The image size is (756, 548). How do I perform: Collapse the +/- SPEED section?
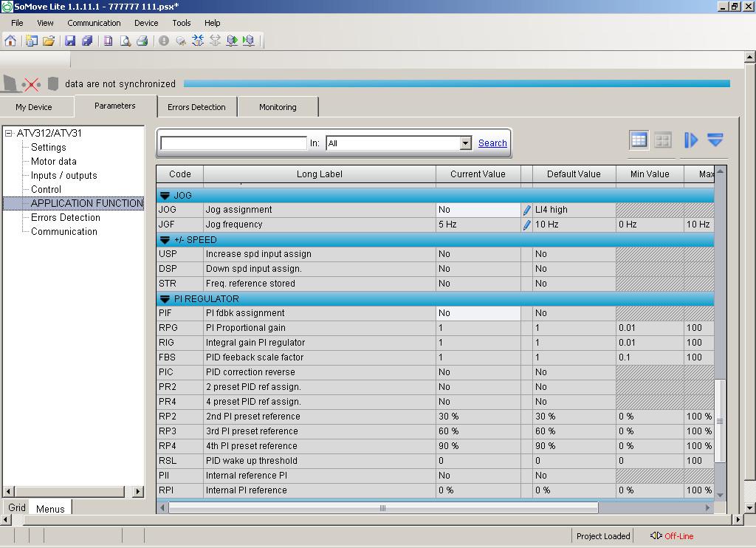[165, 240]
